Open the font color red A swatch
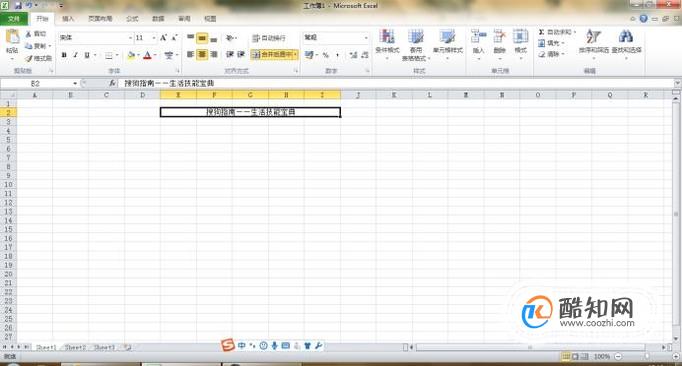Viewport: 682px width, 366px height. click(147, 55)
